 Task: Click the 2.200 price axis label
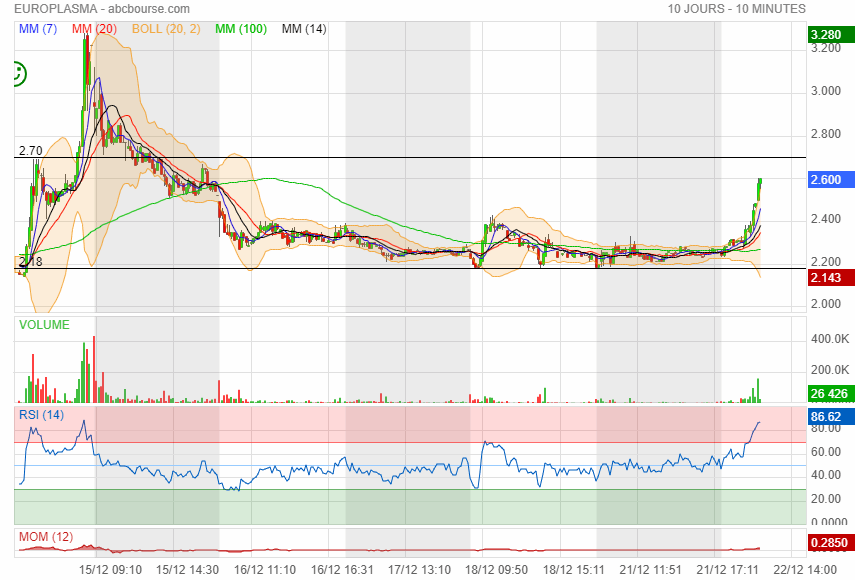point(826,262)
